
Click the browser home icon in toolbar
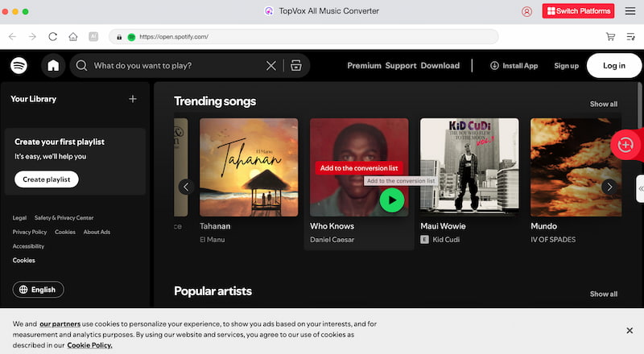point(73,36)
